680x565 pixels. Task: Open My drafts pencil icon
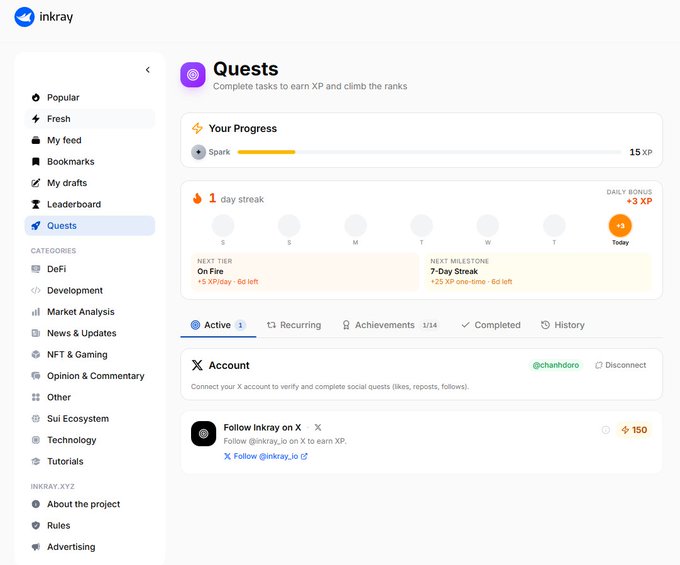(x=36, y=183)
